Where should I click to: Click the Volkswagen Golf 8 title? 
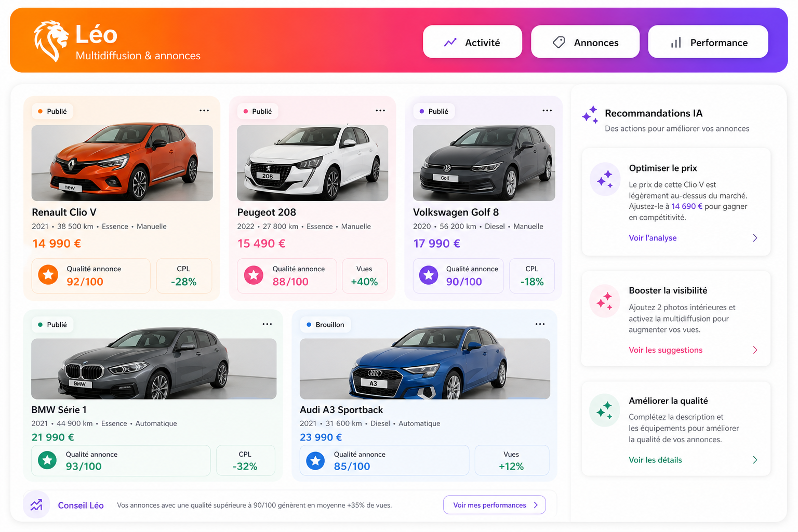point(456,212)
